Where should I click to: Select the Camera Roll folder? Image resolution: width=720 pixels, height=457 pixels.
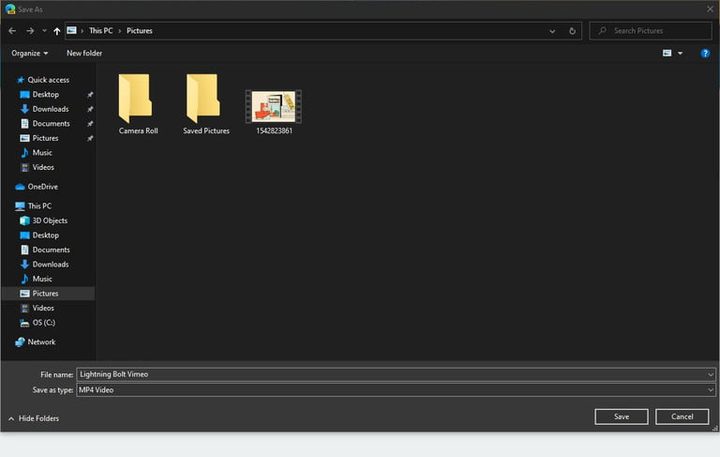(x=138, y=104)
